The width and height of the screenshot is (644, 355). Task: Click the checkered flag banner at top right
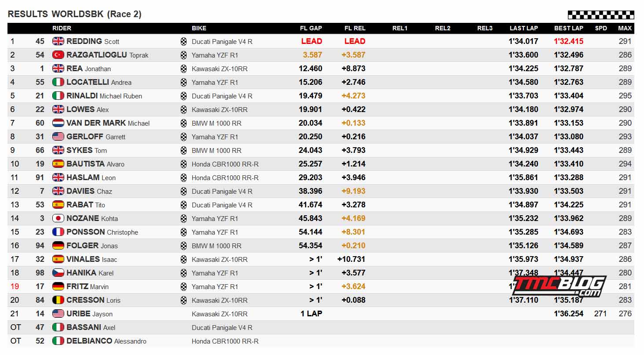pos(601,15)
